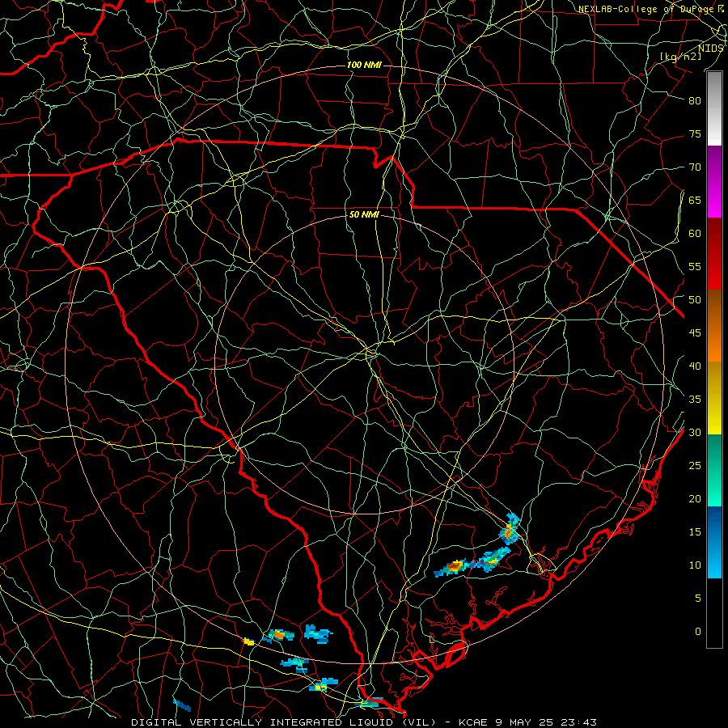Click the KCAE 9 MAY 25 23:43 timestamp
This screenshot has width=728, height=728.
tap(527, 722)
